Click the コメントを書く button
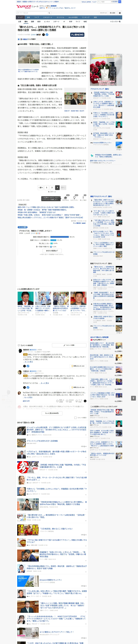 click(69, 345)
